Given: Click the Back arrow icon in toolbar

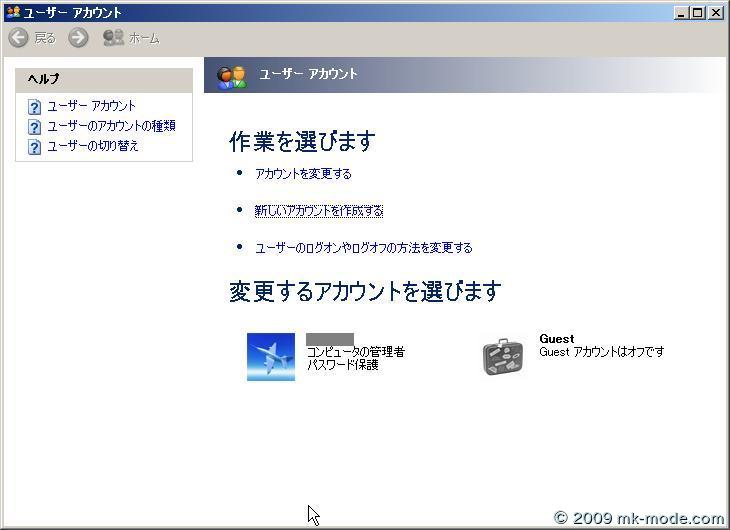Looking at the screenshot, I should 19,38.
